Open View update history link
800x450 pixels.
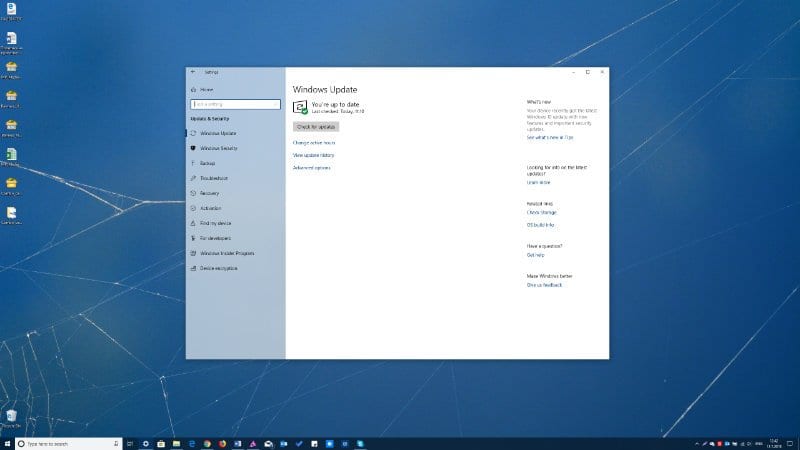pos(313,155)
